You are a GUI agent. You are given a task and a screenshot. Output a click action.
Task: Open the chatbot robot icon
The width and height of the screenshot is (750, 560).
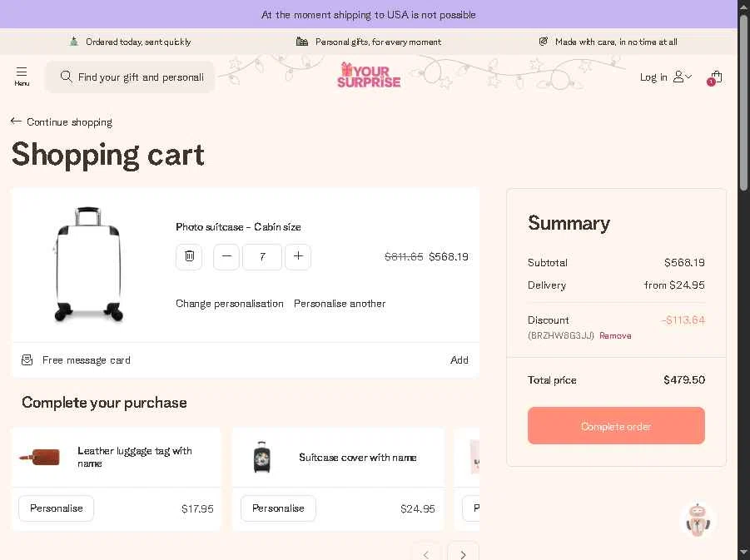tap(698, 520)
